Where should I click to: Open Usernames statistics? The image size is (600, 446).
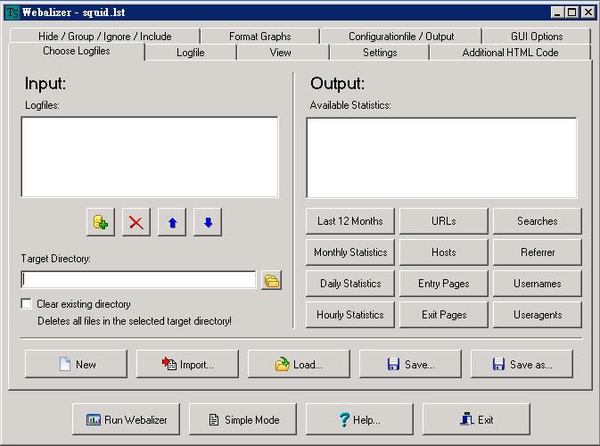tap(537, 283)
